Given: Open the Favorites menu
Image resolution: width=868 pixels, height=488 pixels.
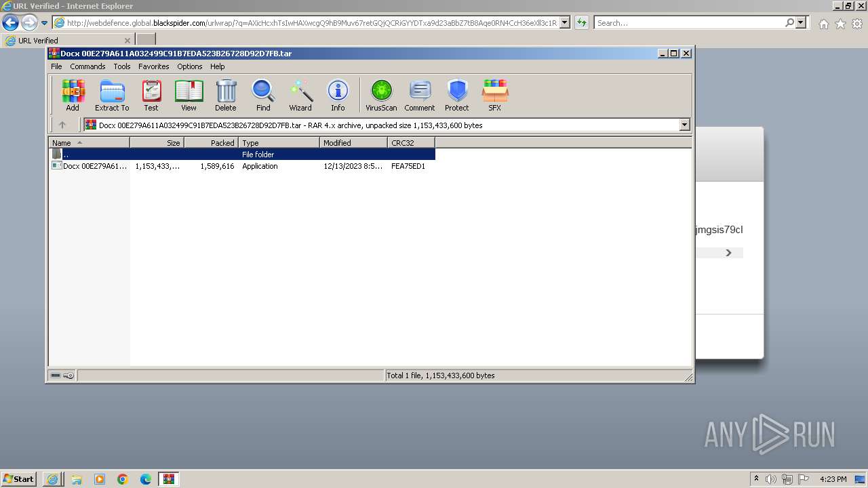Looking at the screenshot, I should [x=154, y=66].
